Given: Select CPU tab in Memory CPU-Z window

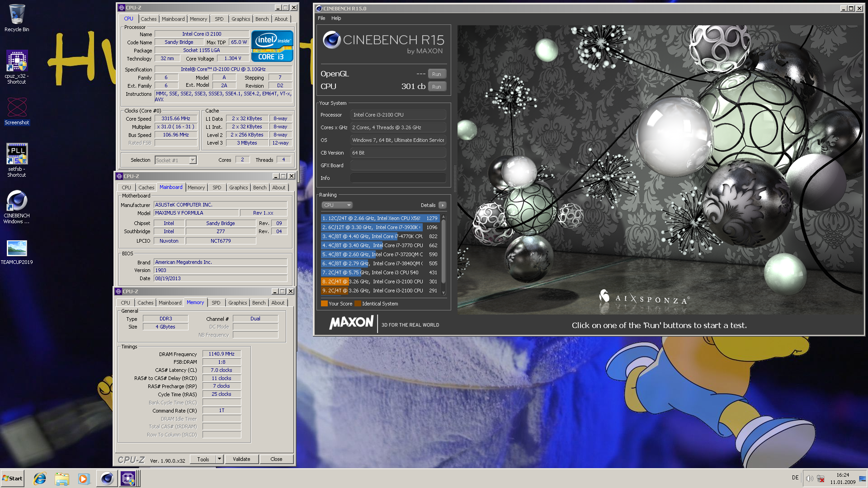Looking at the screenshot, I should [x=125, y=303].
